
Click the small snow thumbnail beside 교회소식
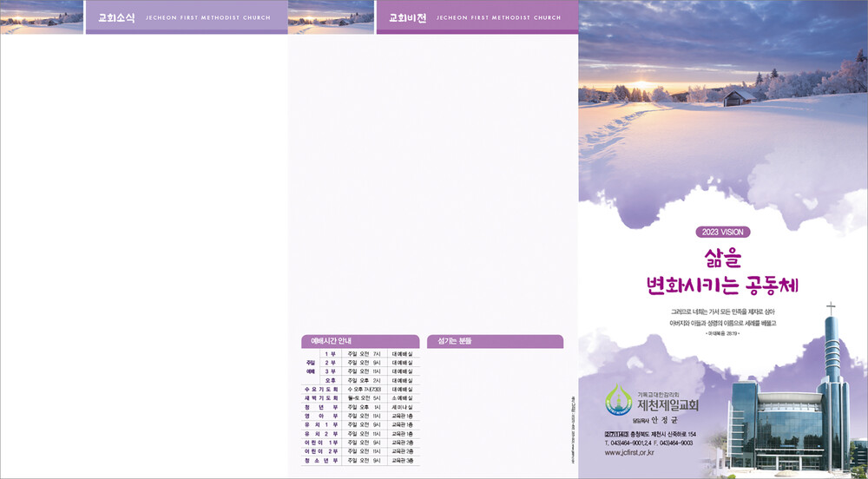[42, 17]
